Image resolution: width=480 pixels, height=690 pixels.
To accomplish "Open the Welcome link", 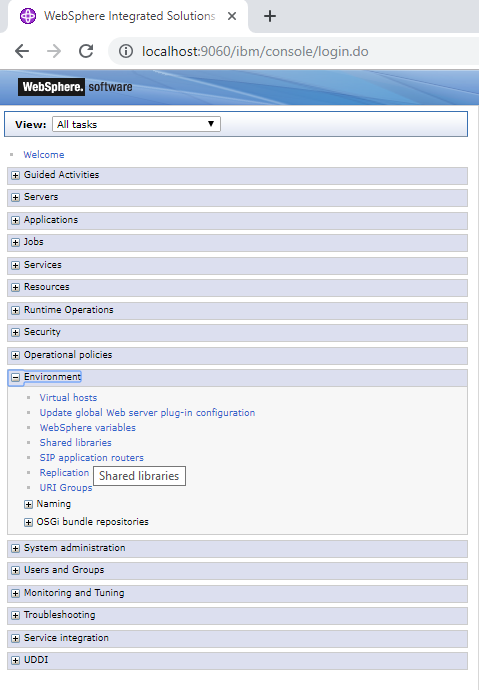I will [44, 154].
